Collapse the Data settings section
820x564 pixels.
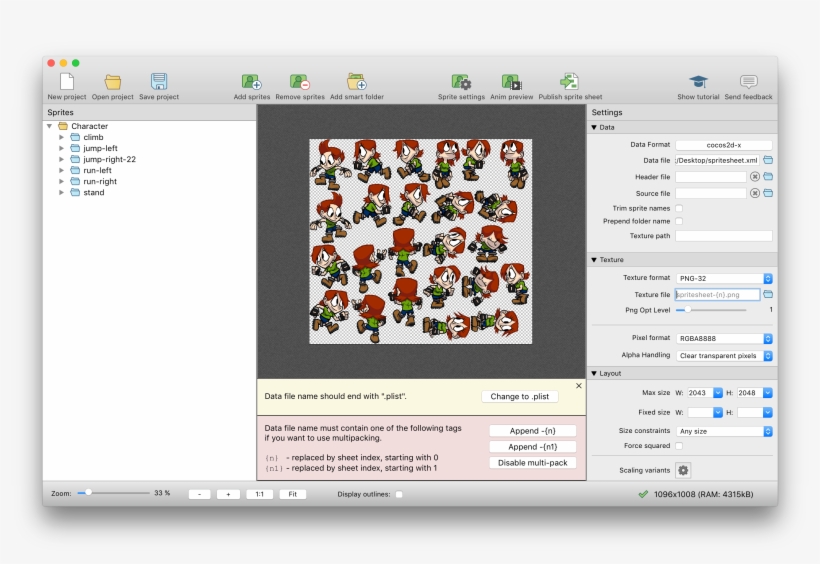pyautogui.click(x=594, y=127)
